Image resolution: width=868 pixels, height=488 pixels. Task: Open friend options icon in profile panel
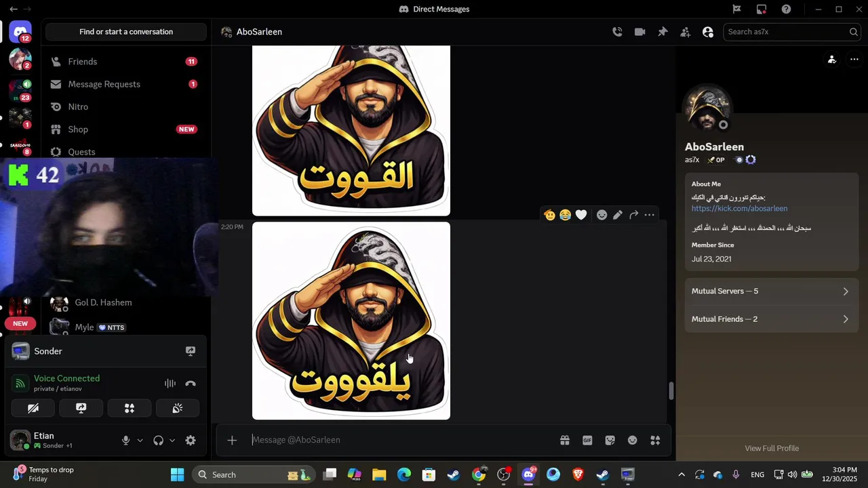click(832, 60)
